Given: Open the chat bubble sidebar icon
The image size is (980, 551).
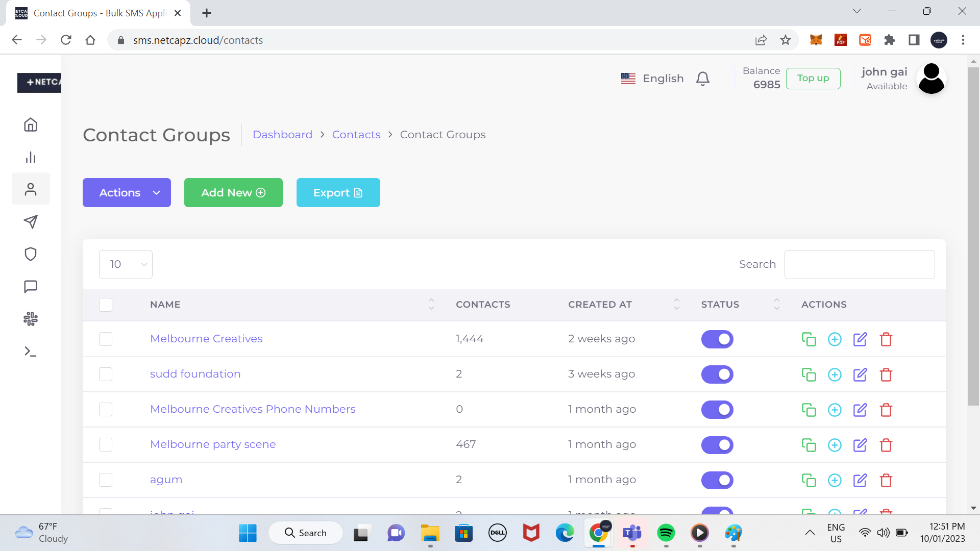Looking at the screenshot, I should click(x=31, y=287).
